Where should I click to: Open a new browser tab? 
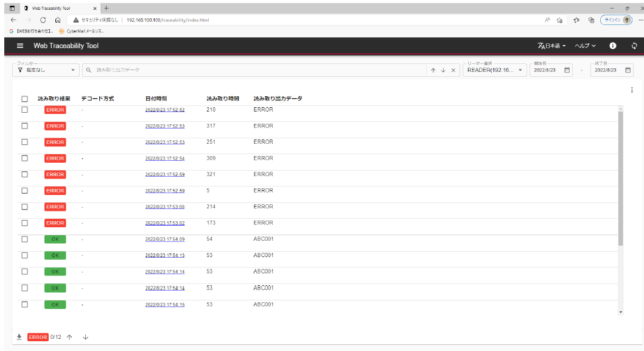107,8
